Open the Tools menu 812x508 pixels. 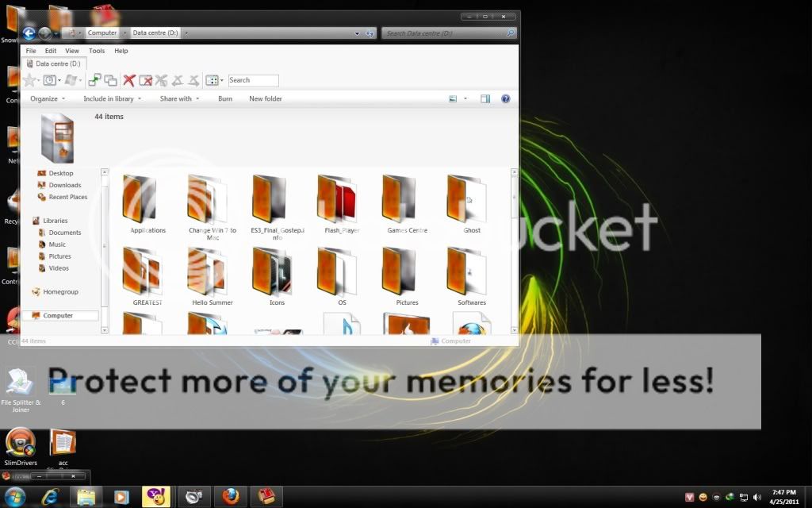(97, 51)
